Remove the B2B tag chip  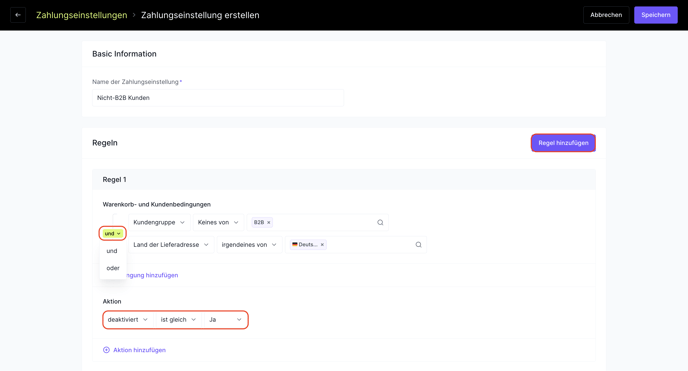click(269, 222)
